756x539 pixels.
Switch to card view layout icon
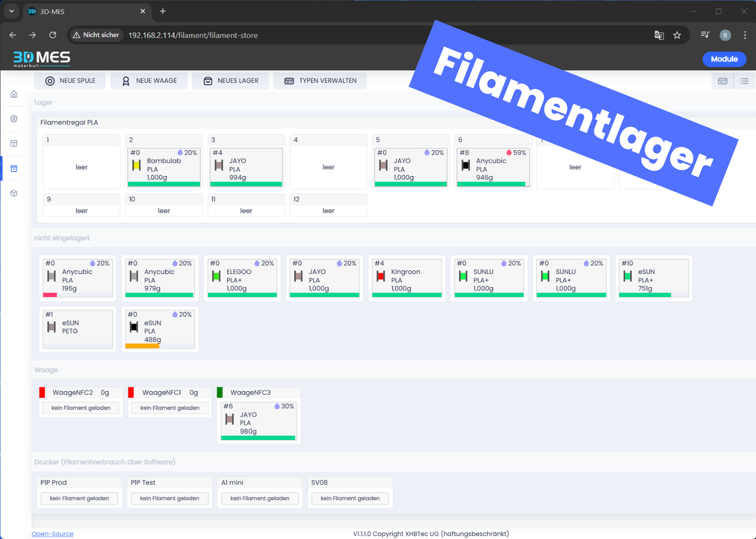(x=723, y=81)
